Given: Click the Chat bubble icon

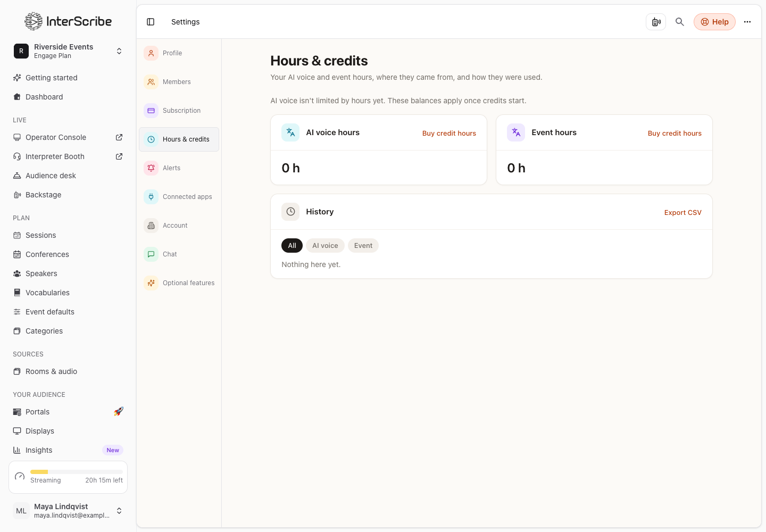Looking at the screenshot, I should point(151,254).
